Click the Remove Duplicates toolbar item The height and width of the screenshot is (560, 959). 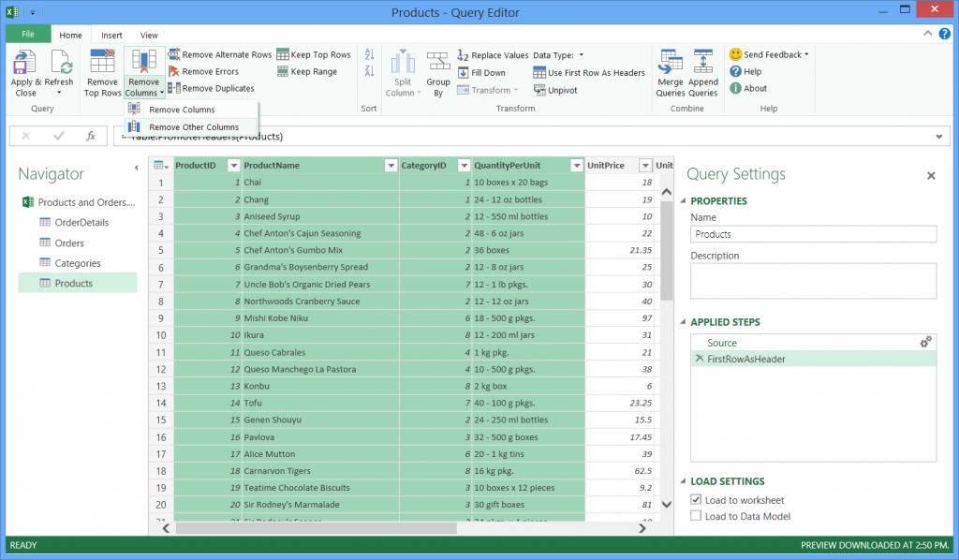(211, 88)
